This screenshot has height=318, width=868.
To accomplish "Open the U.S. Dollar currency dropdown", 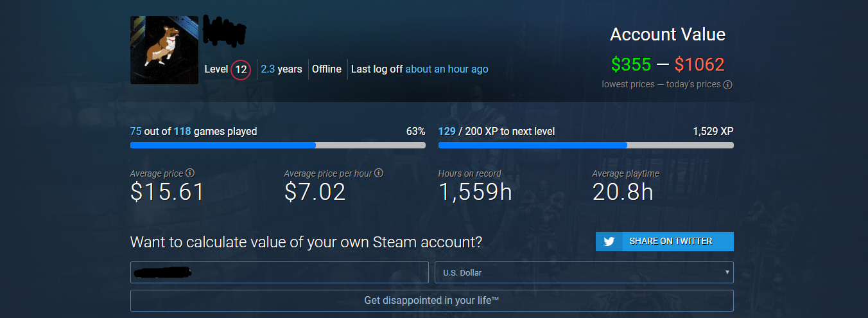I will [584, 272].
